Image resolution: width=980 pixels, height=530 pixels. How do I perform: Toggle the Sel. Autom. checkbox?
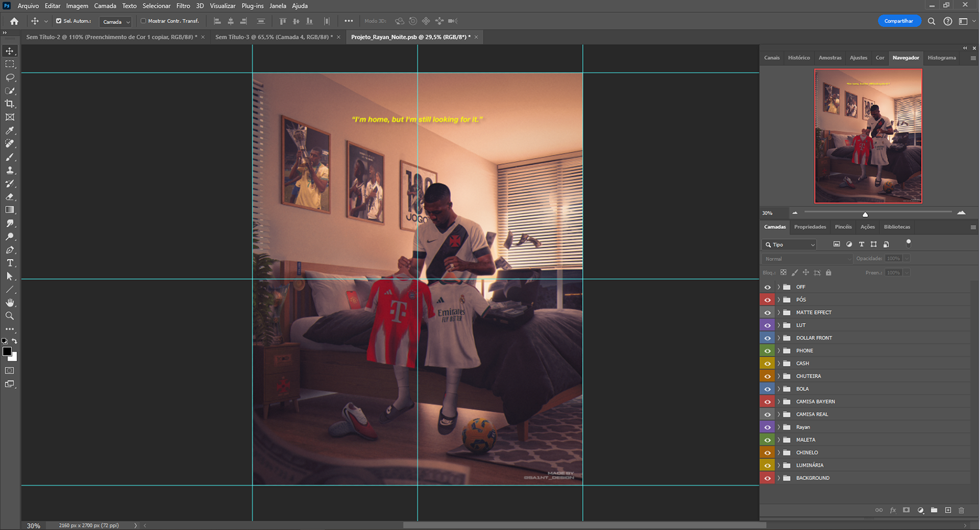coord(59,21)
